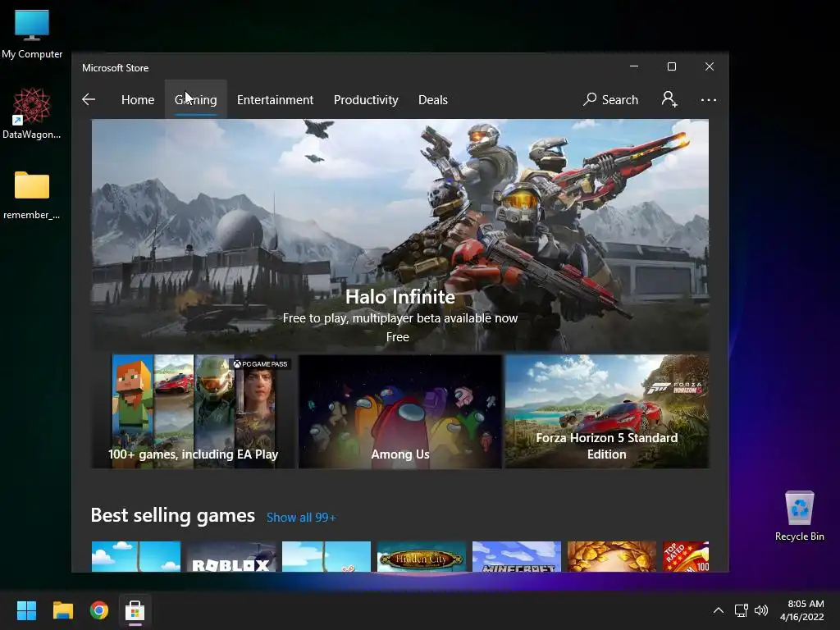Open the Hidden City game thumbnail
This screenshot has height=630, width=840.
click(422, 557)
